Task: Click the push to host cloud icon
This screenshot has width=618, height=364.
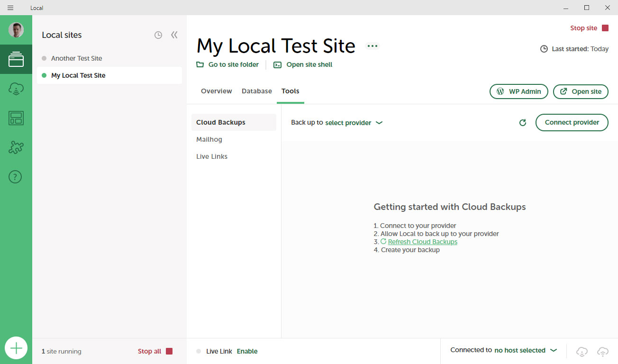Action: 603,351
